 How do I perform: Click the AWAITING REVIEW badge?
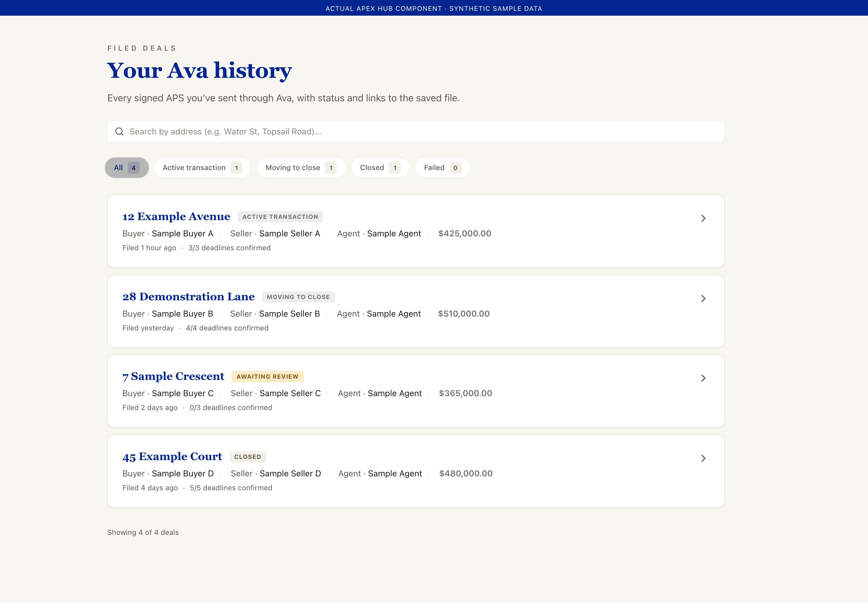click(x=267, y=377)
